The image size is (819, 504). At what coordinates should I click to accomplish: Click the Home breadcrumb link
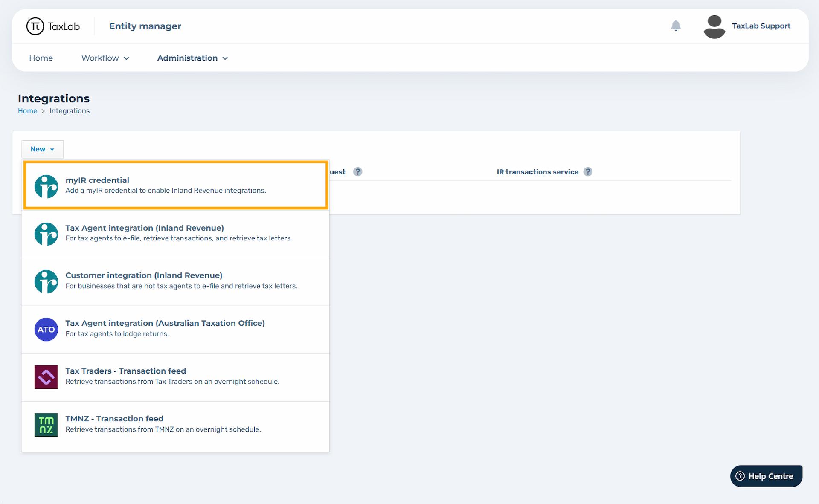click(27, 111)
